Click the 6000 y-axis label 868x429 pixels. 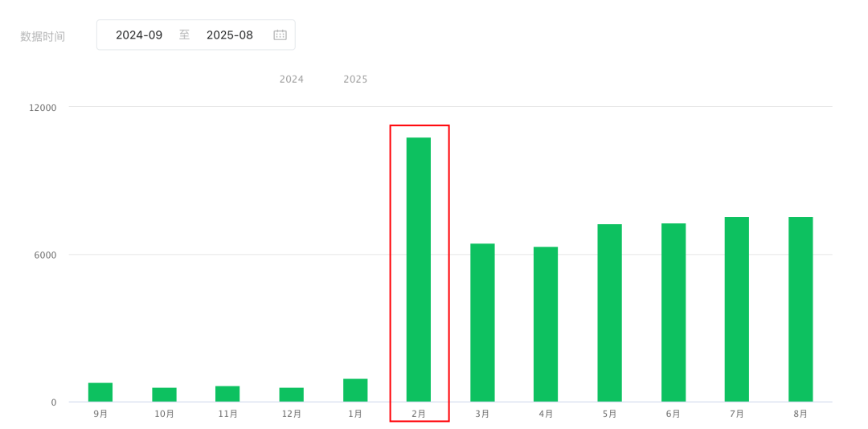(46, 255)
